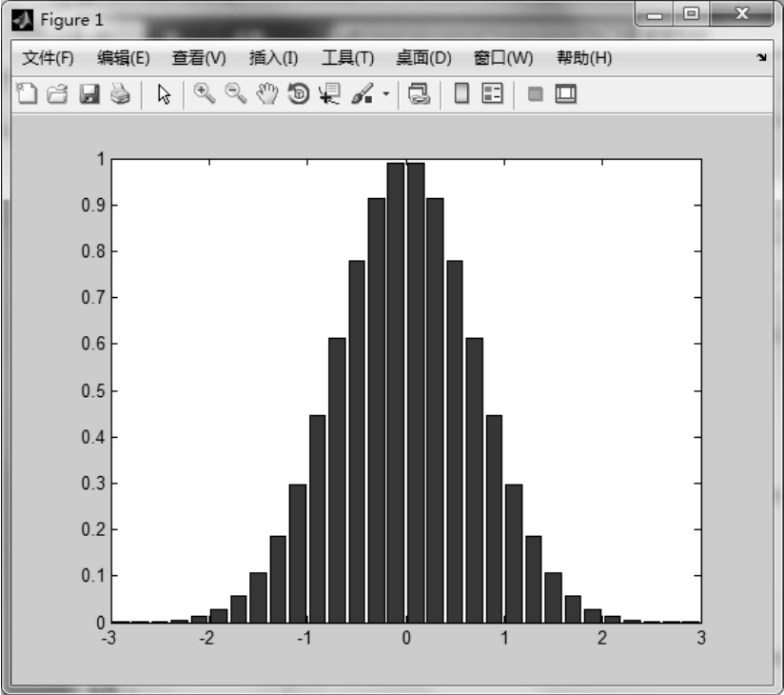Click the dock figure arrow in the menu bar
The height and width of the screenshot is (695, 784).
(x=760, y=59)
